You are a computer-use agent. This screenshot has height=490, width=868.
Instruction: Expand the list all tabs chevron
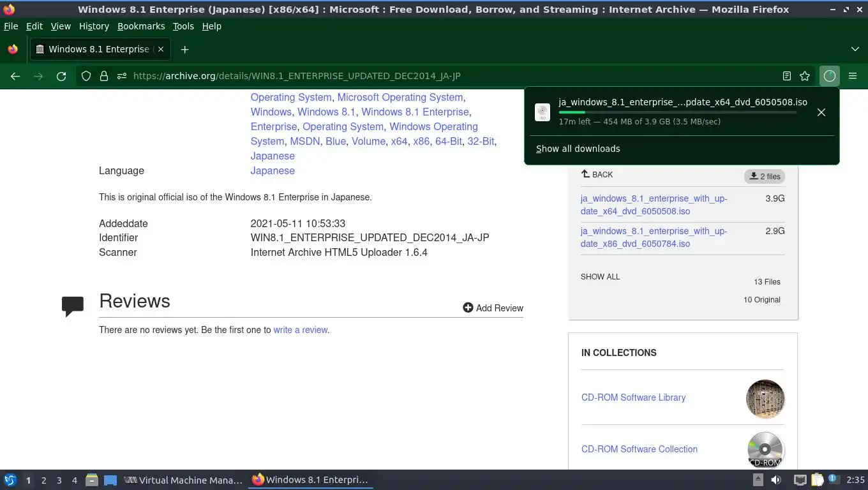(x=855, y=49)
